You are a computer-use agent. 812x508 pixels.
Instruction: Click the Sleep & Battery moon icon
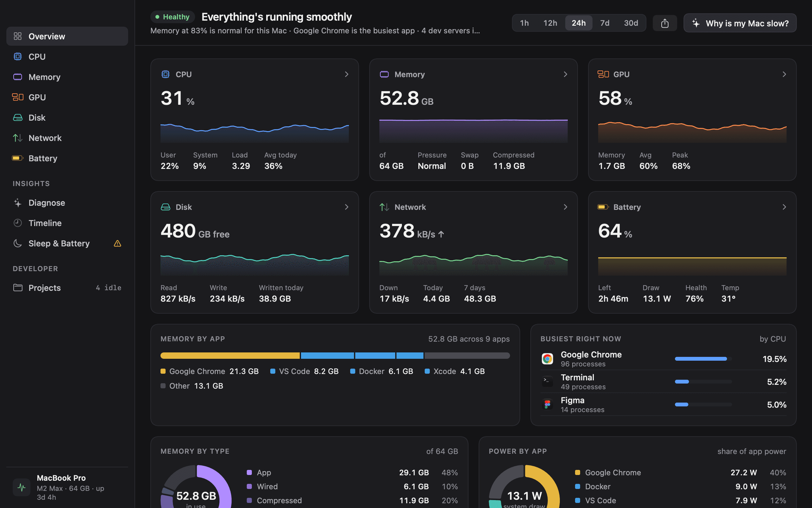pos(17,243)
